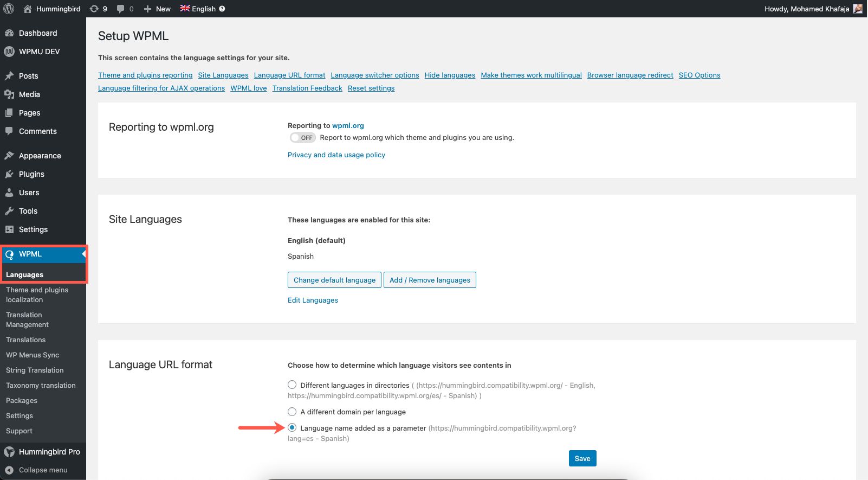Open the WordPress logo menu
Image resolution: width=868 pixels, height=480 pixels.
click(9, 9)
